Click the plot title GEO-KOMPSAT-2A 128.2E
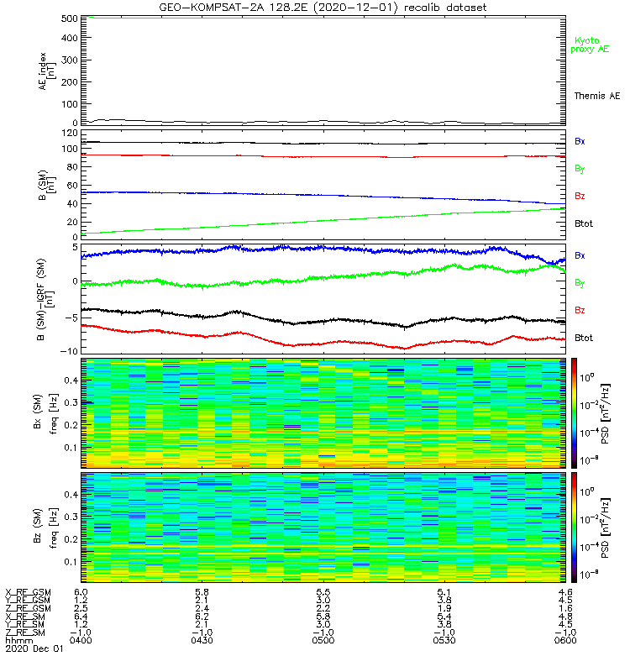The width and height of the screenshot is (630, 672). (x=234, y=8)
